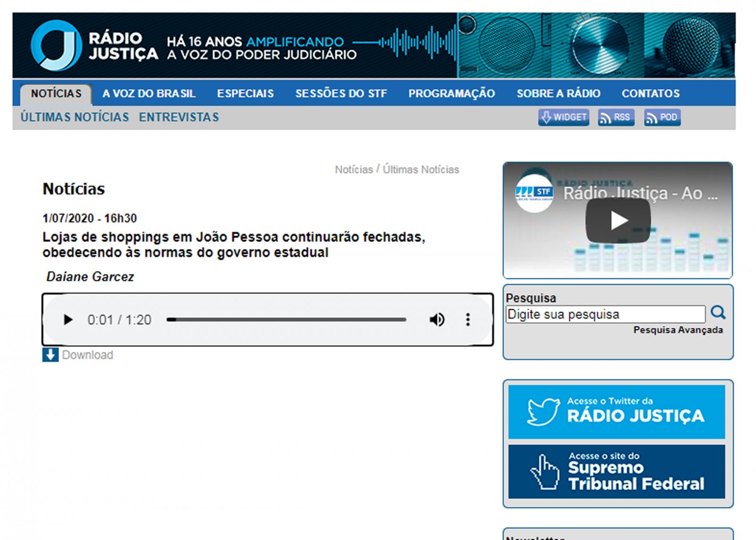Image resolution: width=756 pixels, height=540 pixels.
Task: Click the Rádio Justiça logo
Action: click(94, 46)
